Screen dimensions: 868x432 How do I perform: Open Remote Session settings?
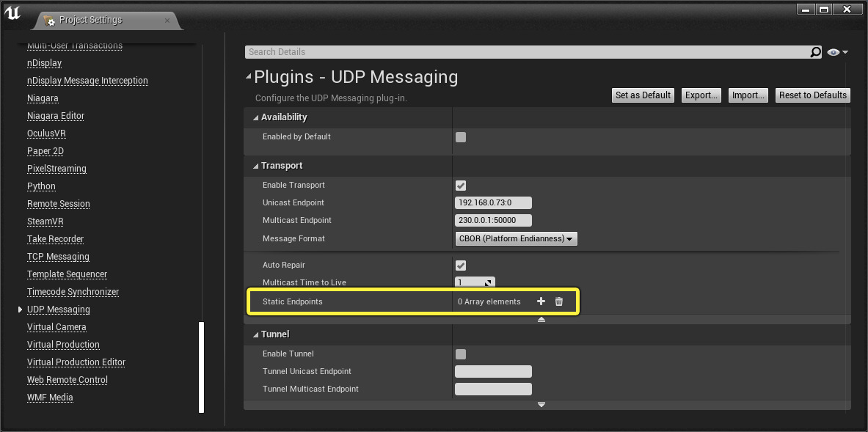click(x=59, y=204)
